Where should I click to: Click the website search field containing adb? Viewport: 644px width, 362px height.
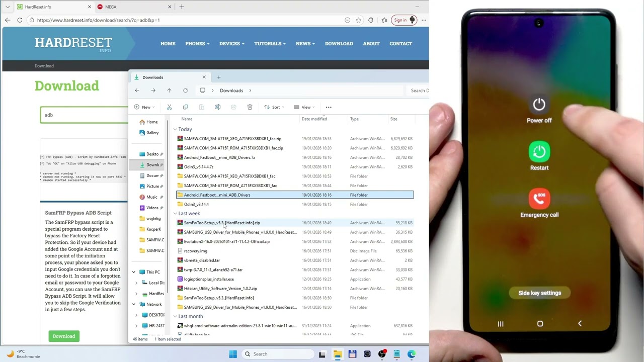[x=85, y=115]
